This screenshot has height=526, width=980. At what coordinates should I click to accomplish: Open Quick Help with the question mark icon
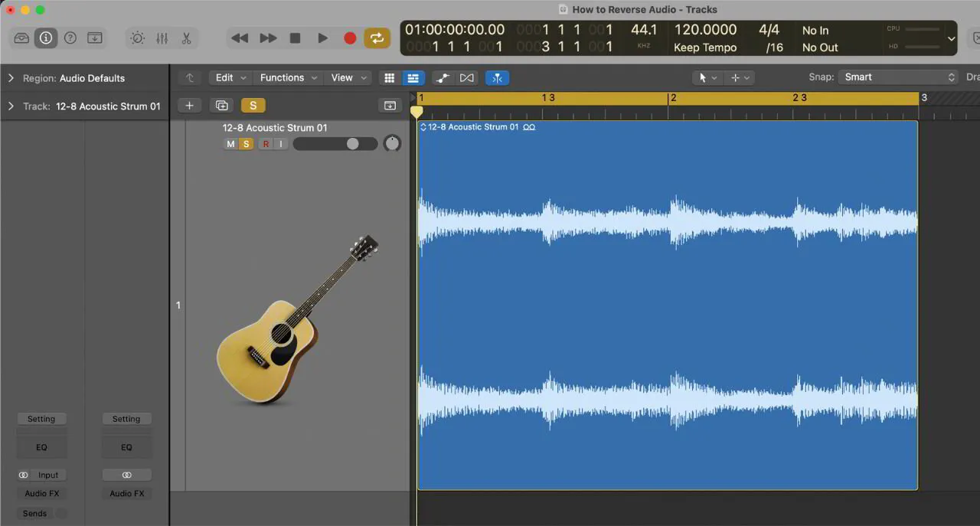coord(70,38)
